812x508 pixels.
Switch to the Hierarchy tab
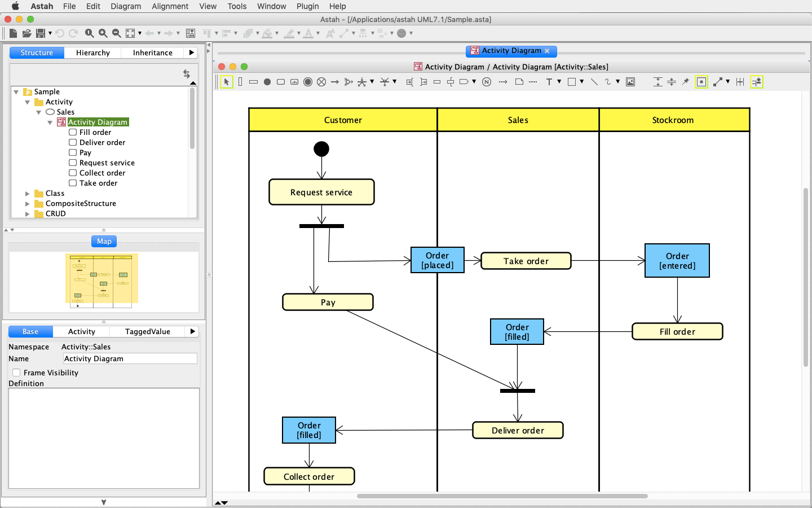click(93, 52)
